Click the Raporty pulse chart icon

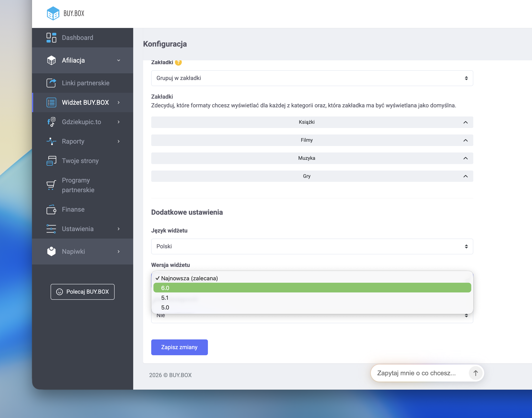(51, 141)
